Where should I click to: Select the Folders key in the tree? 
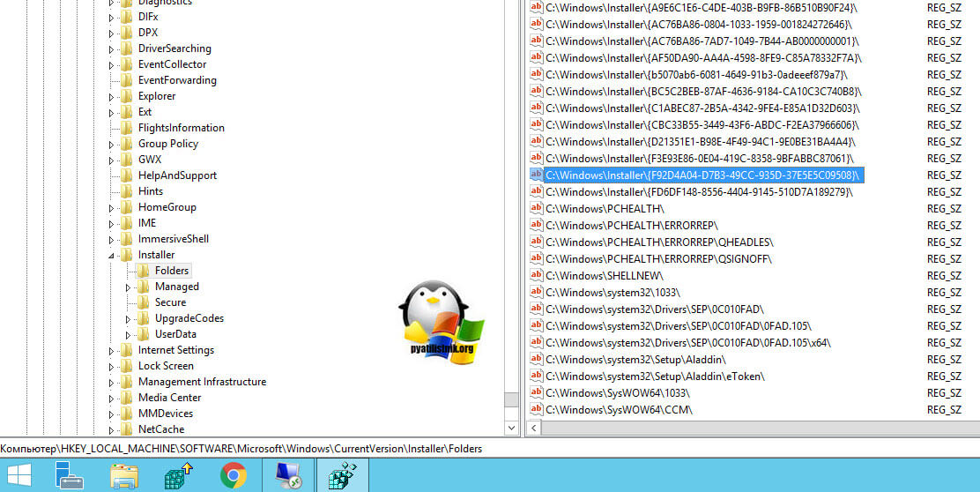171,271
